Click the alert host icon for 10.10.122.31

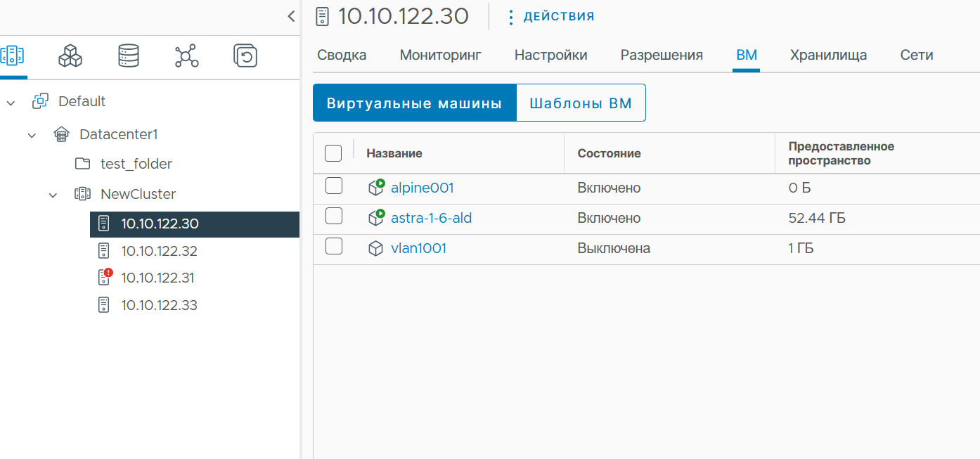coord(105,277)
